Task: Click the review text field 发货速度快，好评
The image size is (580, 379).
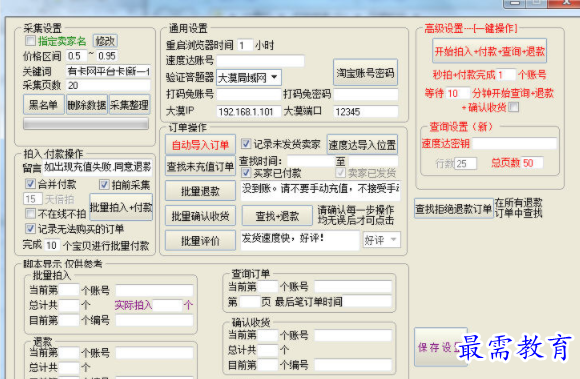Action: pos(300,240)
